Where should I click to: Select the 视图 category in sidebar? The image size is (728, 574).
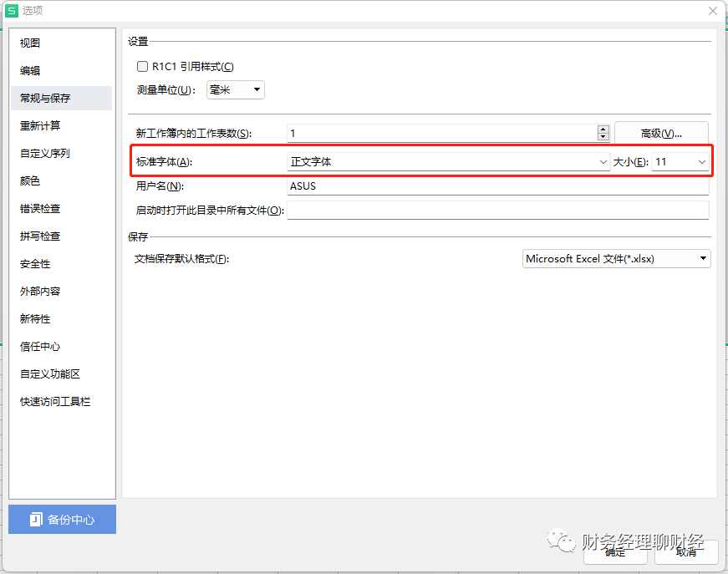tap(29, 42)
